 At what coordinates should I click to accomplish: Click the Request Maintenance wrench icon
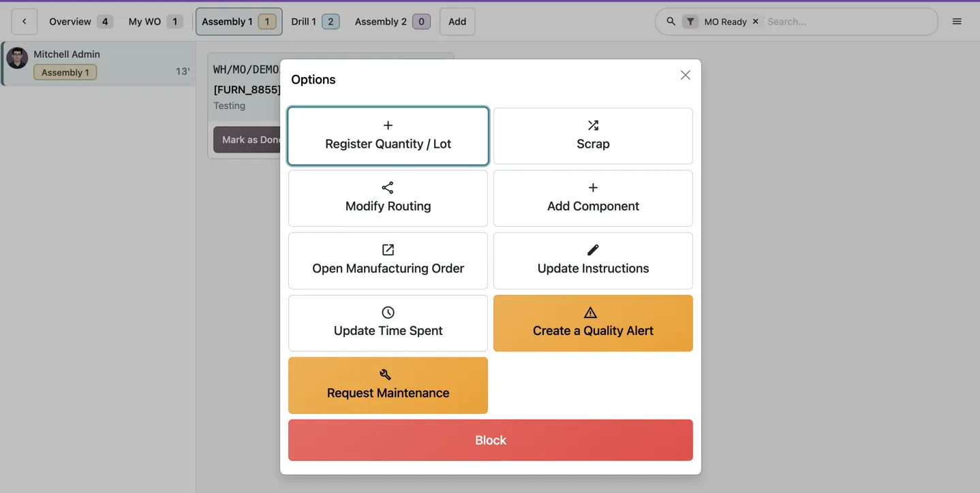[x=385, y=375]
